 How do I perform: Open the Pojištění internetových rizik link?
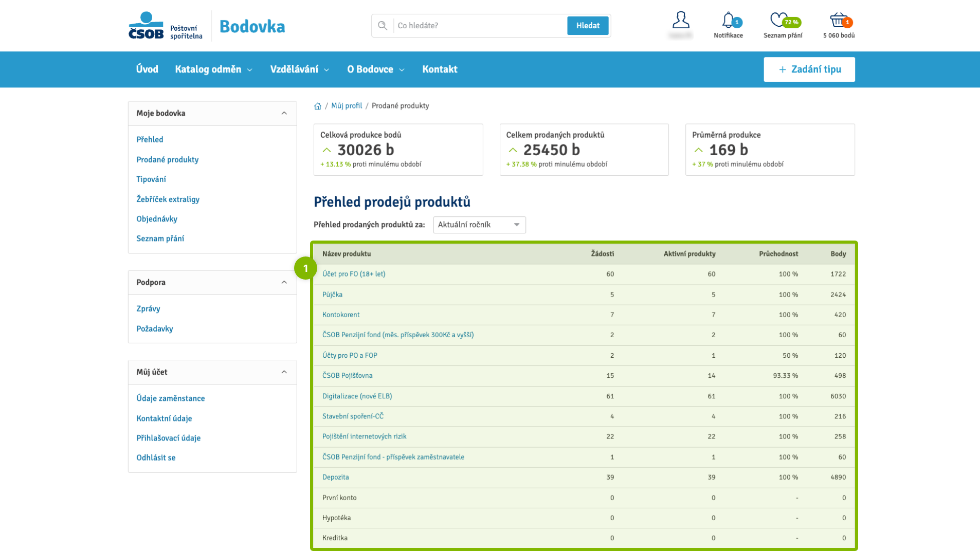[364, 436]
